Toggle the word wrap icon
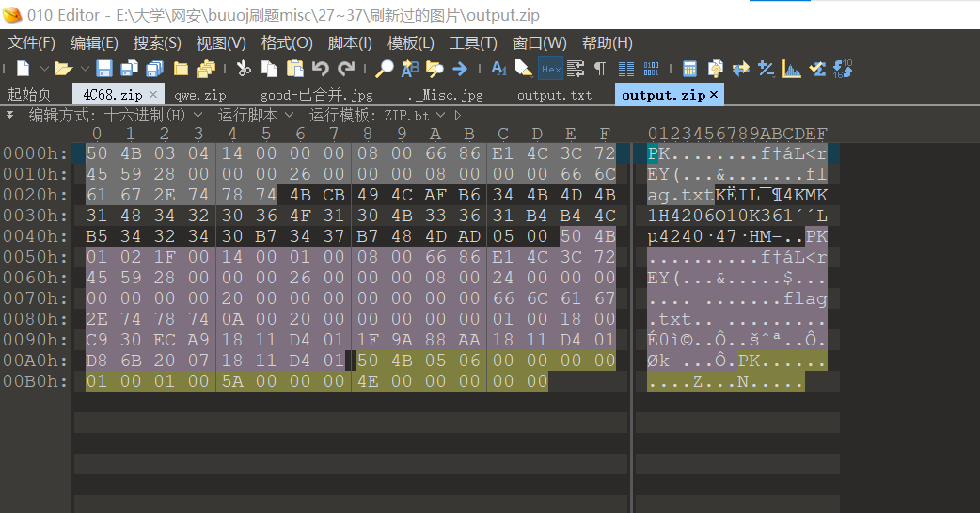Viewport: 980px width, 513px height. click(x=576, y=68)
